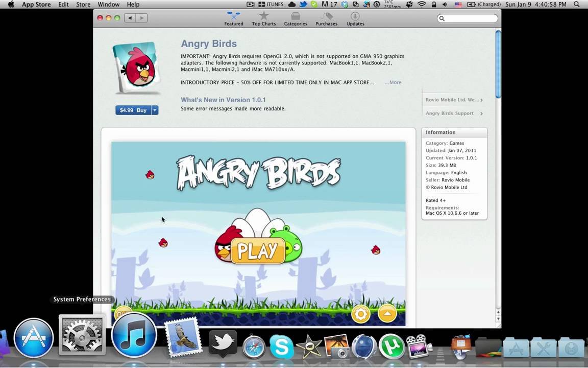This screenshot has height=368, width=588.
Task: Open the Store menu
Action: tap(83, 5)
